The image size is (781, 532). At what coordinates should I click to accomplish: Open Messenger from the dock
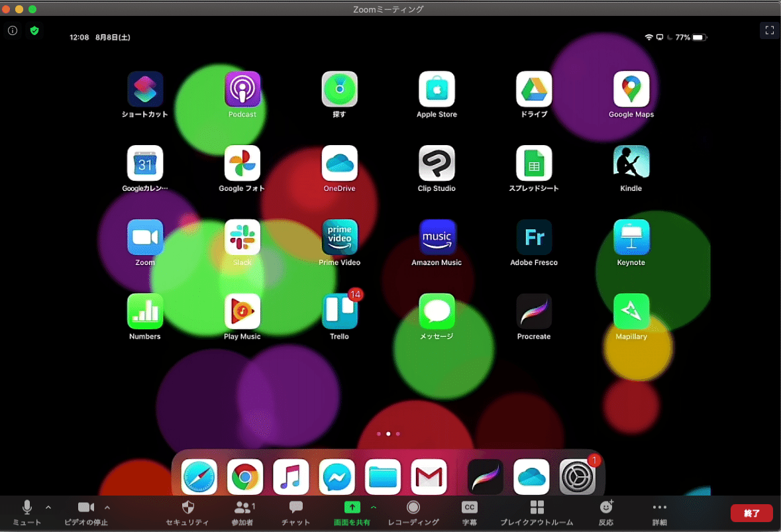pos(337,477)
